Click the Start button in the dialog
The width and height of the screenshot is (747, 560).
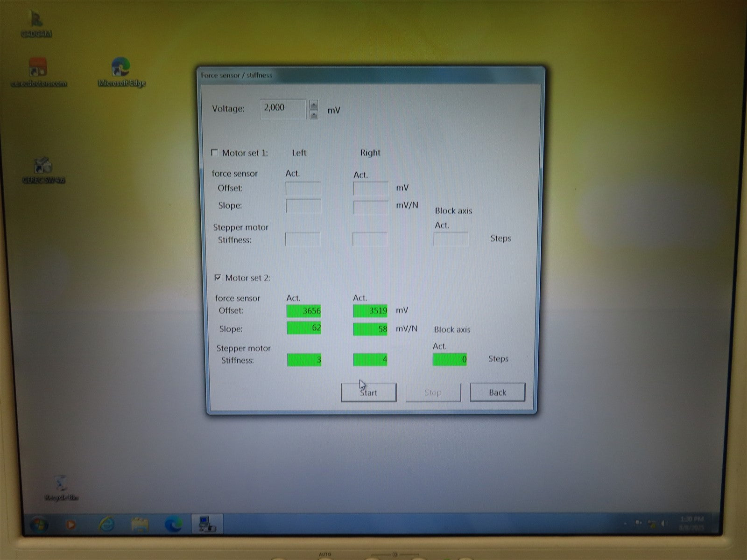coord(368,392)
